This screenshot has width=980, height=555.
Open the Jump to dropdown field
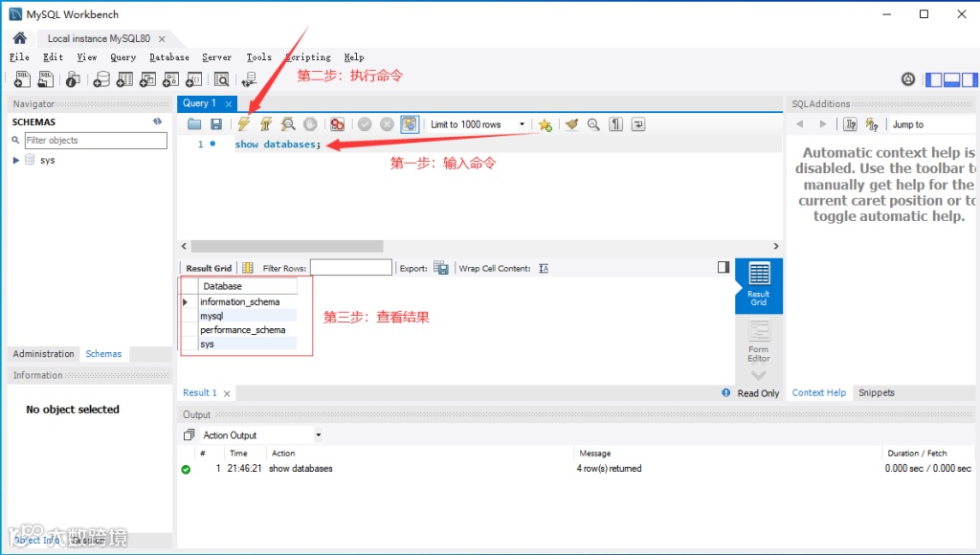coord(934,124)
